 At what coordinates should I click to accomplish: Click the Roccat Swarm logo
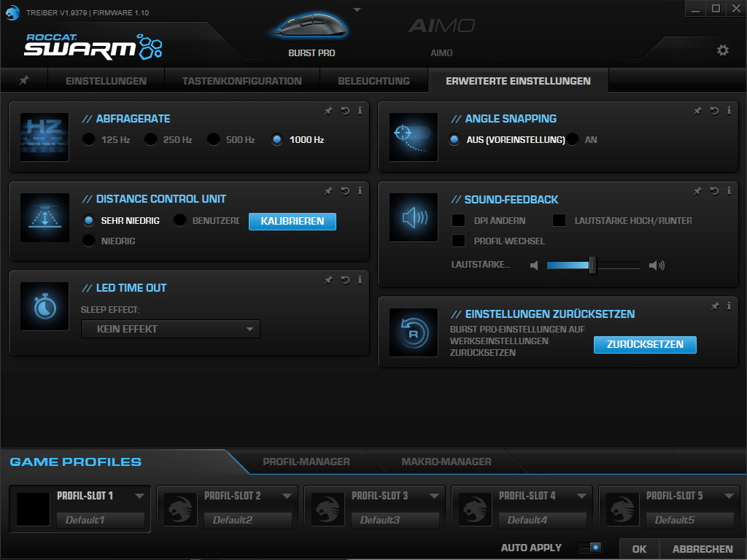tap(93, 46)
